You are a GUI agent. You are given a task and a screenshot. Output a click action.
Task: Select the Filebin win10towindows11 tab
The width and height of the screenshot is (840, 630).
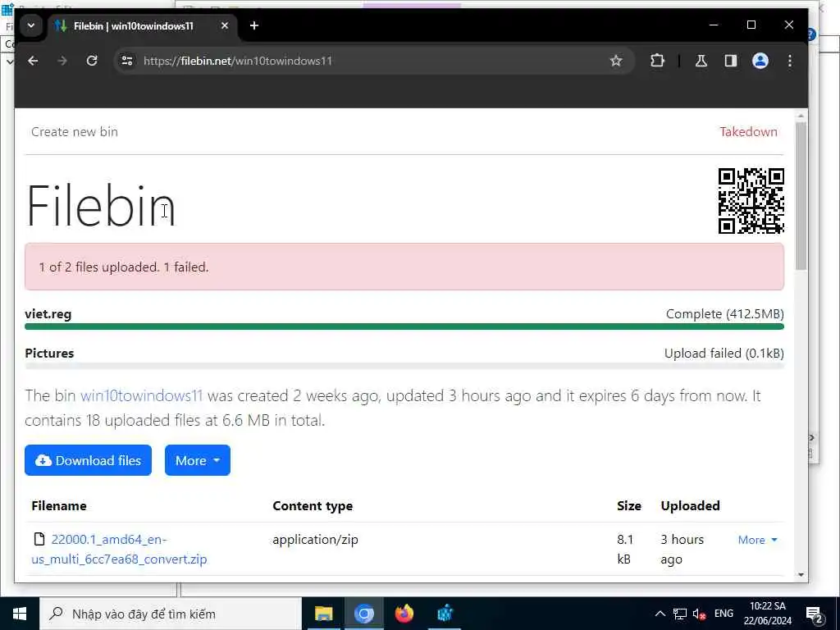[143, 25]
